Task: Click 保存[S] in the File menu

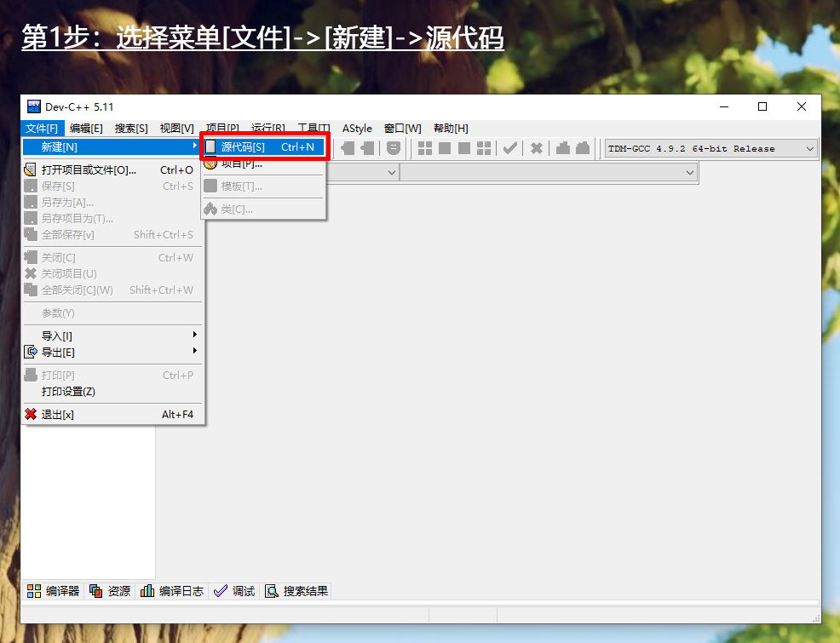Action: pyautogui.click(x=112, y=187)
